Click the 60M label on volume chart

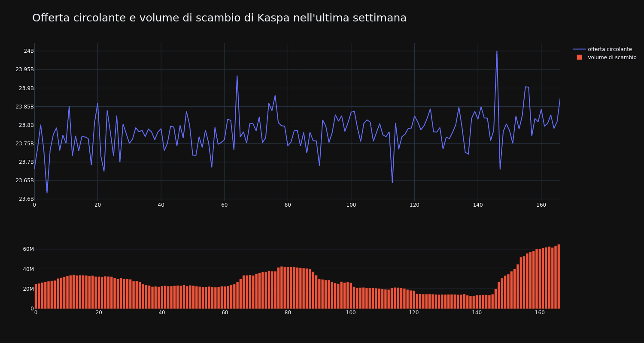coord(28,249)
